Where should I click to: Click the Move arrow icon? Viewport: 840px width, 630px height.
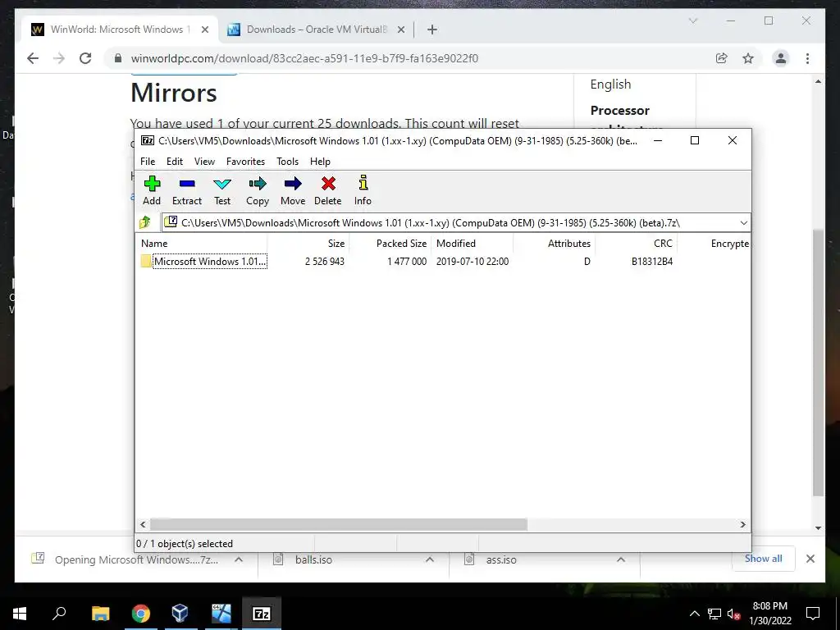293,190
